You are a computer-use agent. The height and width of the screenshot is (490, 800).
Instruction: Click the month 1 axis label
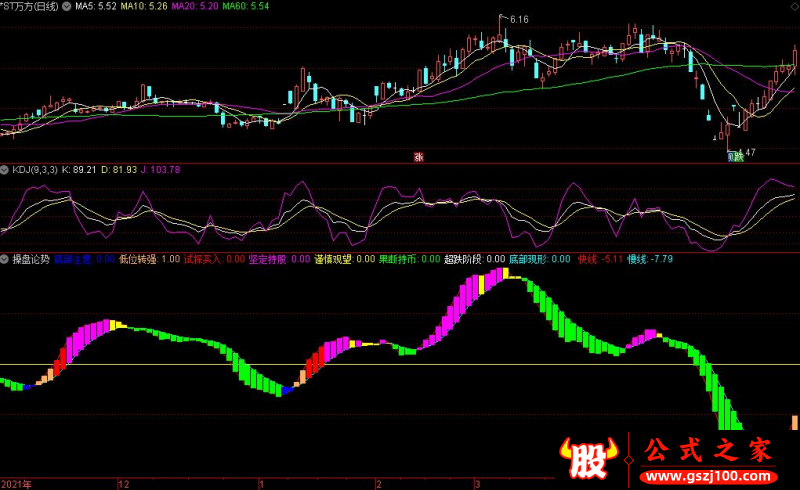(x=261, y=484)
